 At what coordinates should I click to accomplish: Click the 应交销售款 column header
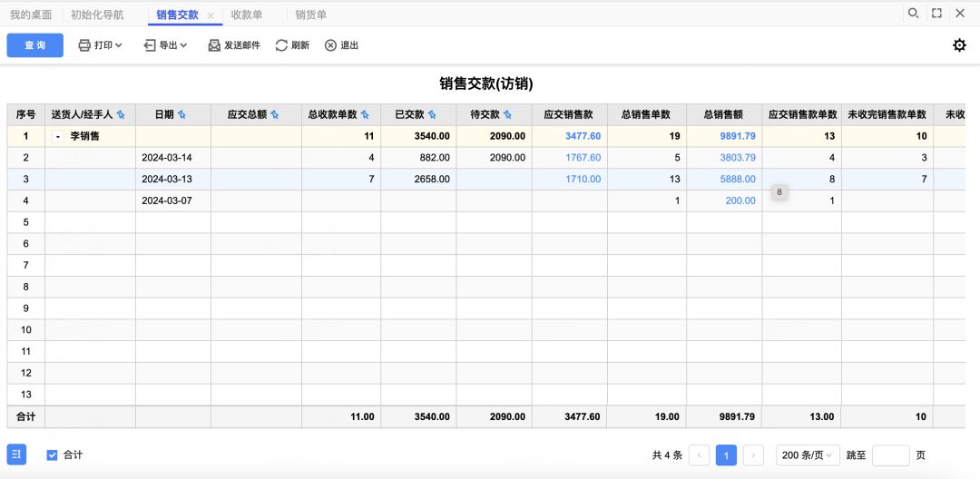569,115
